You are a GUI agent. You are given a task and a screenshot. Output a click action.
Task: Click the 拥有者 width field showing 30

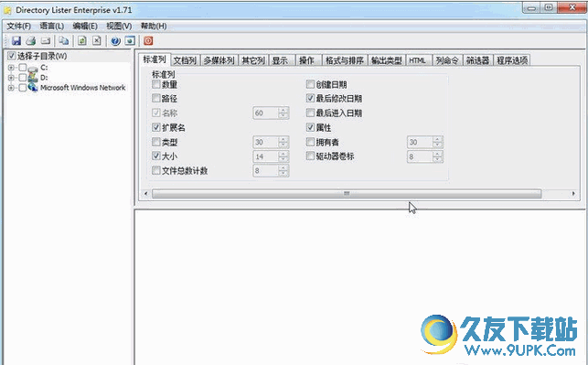click(420, 142)
